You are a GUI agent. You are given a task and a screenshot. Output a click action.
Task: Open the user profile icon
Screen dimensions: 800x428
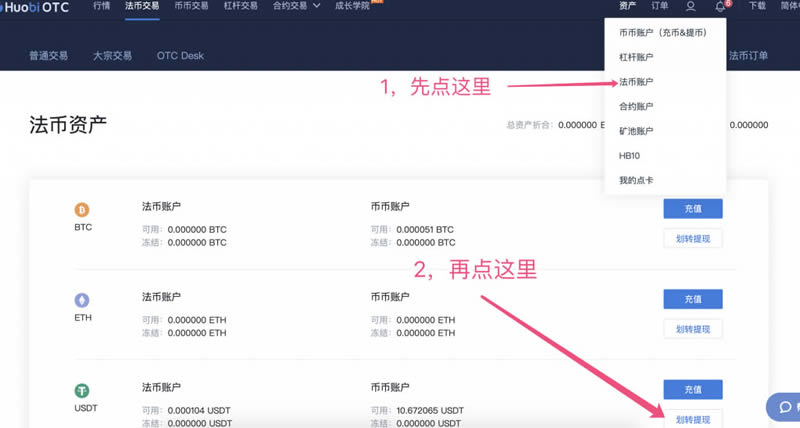point(691,6)
